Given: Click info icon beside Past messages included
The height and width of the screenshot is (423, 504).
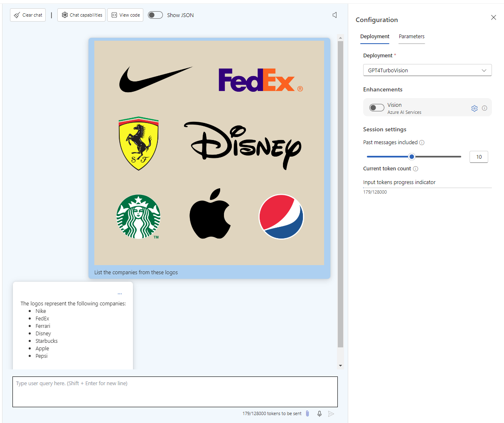Looking at the screenshot, I should click(422, 143).
